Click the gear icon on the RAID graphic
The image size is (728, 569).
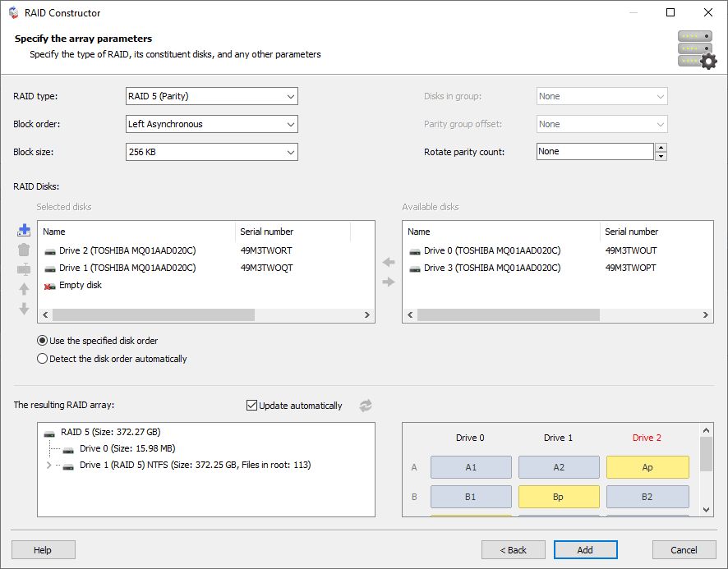708,60
